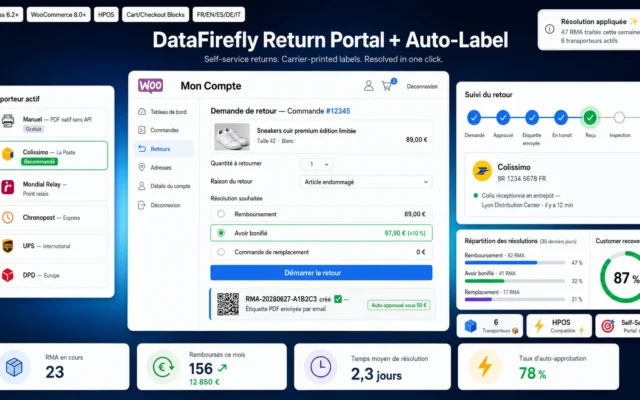Image resolution: width=640 pixels, height=400 pixels.
Task: Click the Remboursement blue progress bar
Action: coord(501,263)
